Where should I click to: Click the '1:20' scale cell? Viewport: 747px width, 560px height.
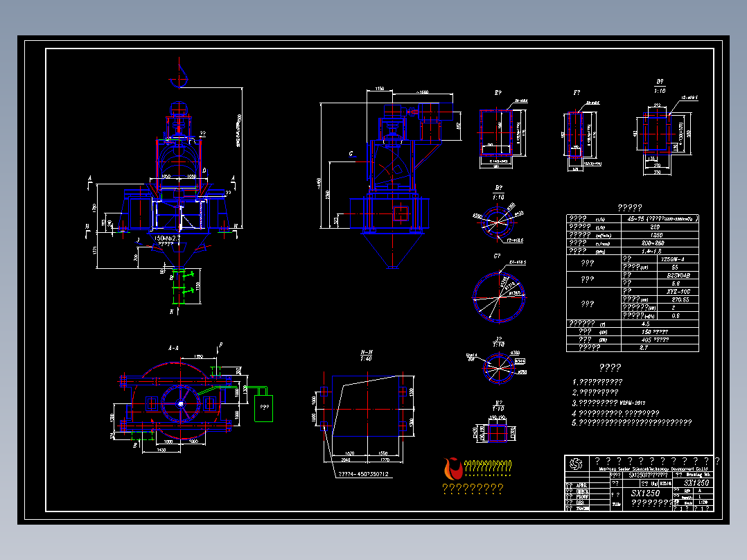pyautogui.click(x=703, y=502)
